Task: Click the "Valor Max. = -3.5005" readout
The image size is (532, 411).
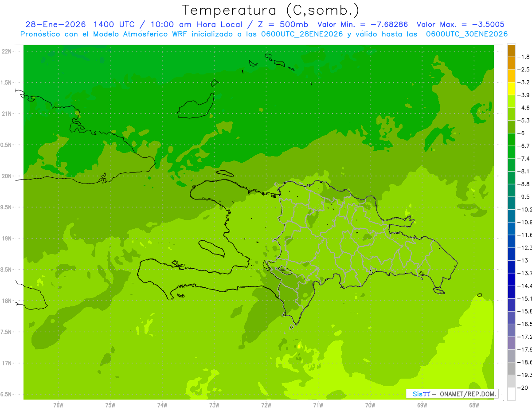Action: click(461, 24)
